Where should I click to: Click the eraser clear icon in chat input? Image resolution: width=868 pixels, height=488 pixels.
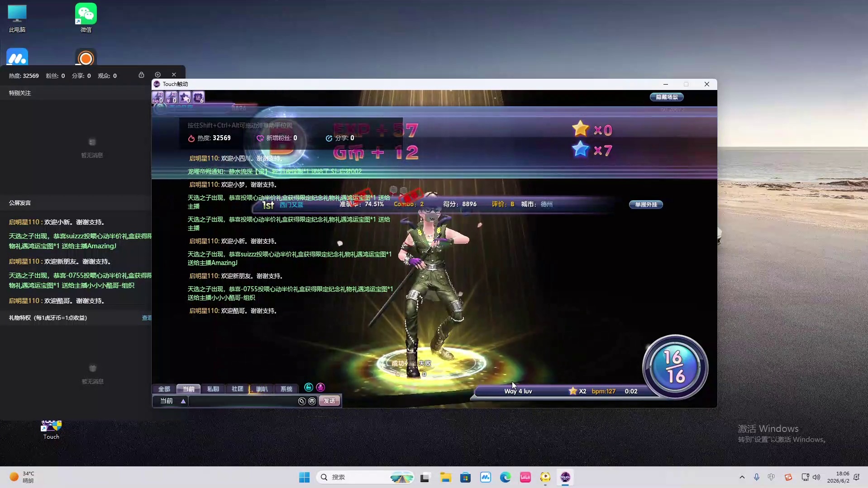pyautogui.click(x=302, y=401)
